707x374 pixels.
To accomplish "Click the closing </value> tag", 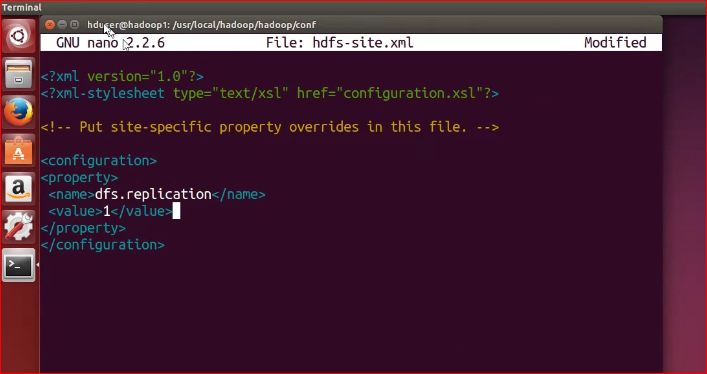I will 142,211.
